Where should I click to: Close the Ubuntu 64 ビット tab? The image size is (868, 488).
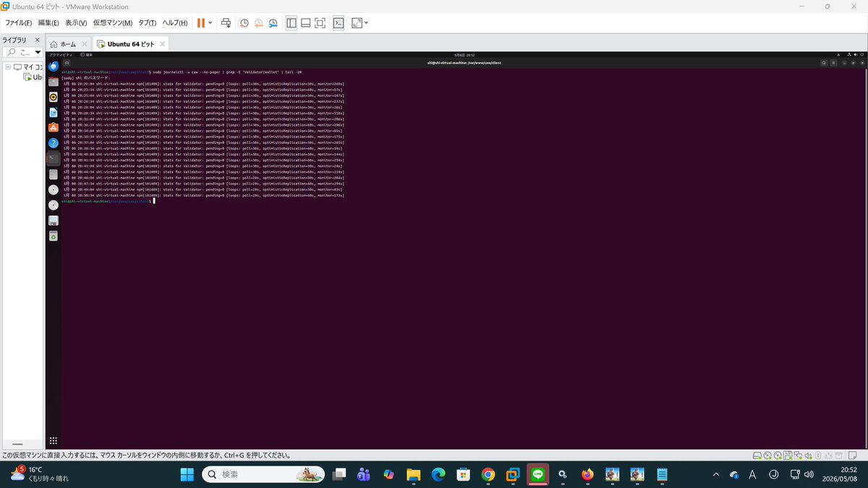[163, 44]
